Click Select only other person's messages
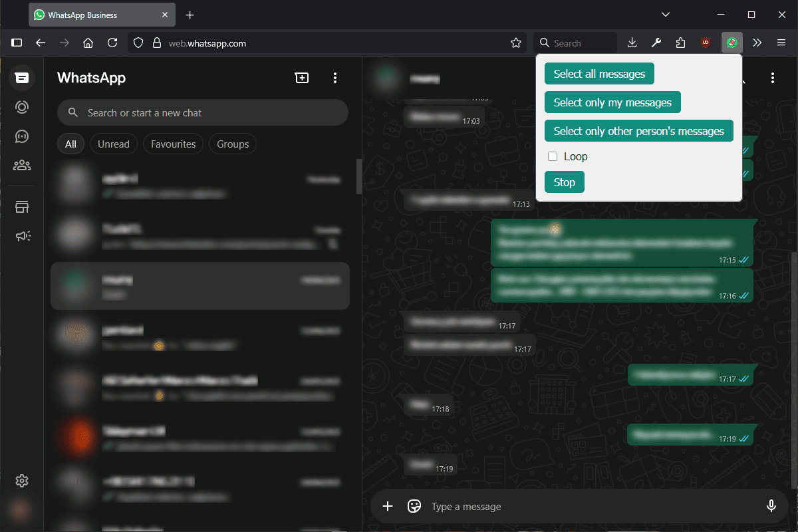The width and height of the screenshot is (798, 532). tap(638, 131)
